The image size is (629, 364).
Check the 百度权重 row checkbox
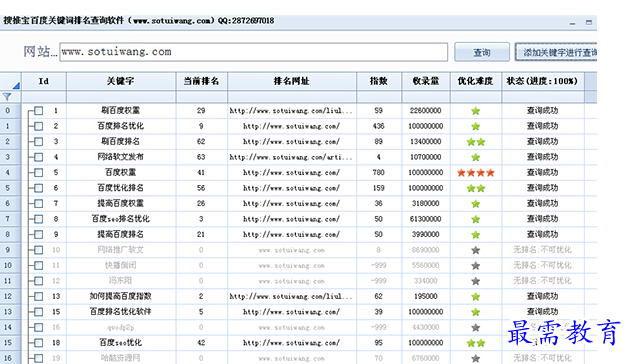[39, 173]
